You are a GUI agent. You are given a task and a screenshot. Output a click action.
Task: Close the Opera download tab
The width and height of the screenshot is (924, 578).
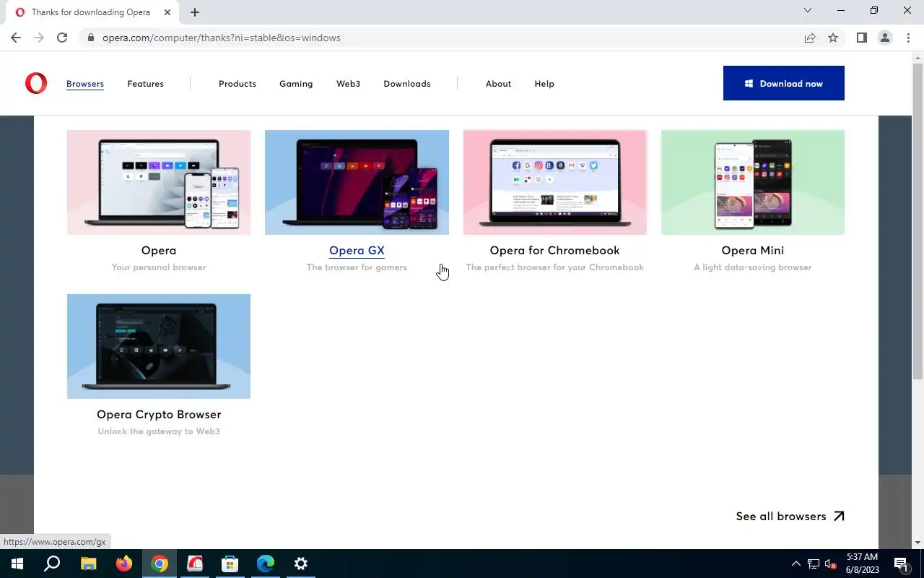[167, 12]
